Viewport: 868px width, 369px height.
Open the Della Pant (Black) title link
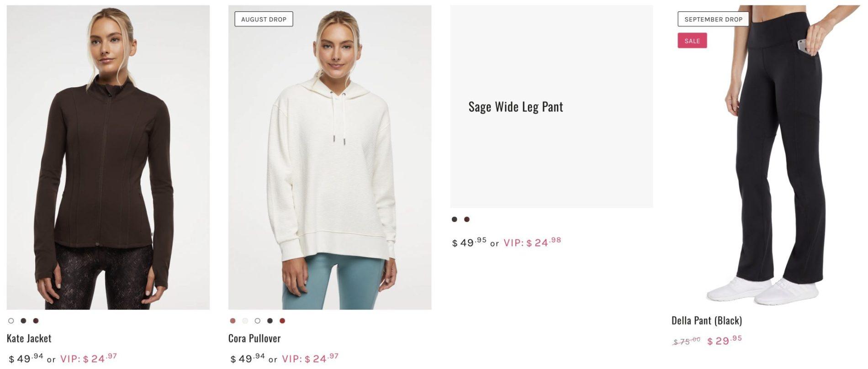[707, 321]
